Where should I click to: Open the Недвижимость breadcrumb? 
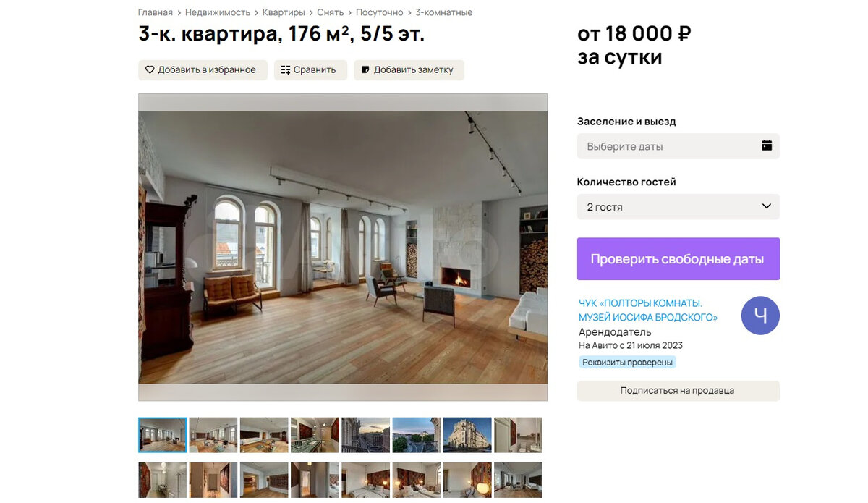point(218,12)
